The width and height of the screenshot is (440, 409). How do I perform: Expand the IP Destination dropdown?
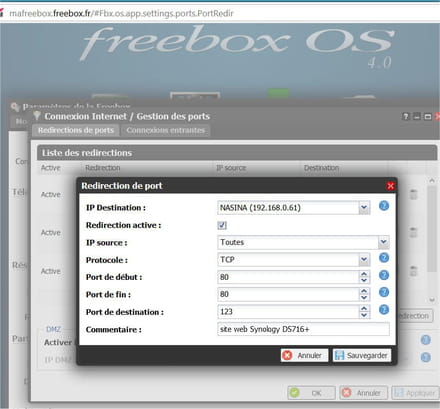364,208
